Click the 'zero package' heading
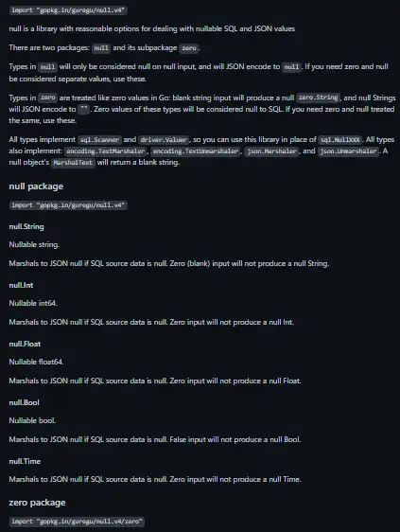 point(37,503)
